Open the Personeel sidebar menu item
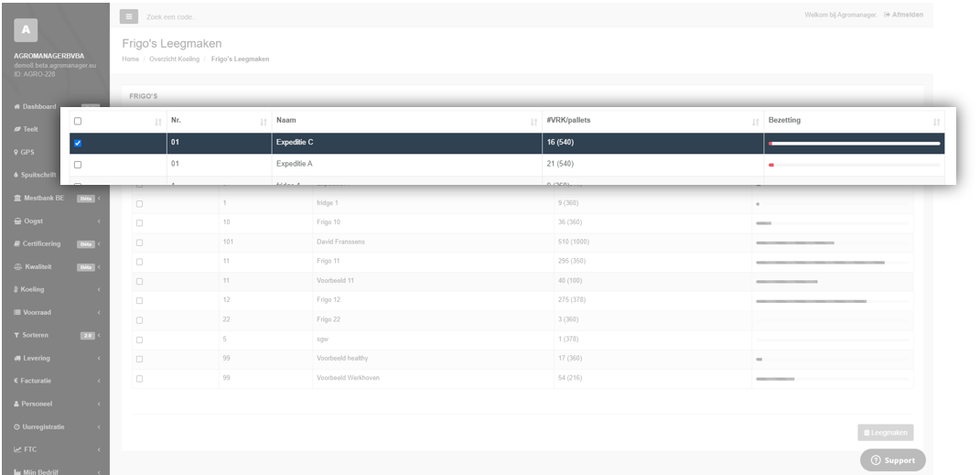This screenshot has width=980, height=475. click(56, 404)
